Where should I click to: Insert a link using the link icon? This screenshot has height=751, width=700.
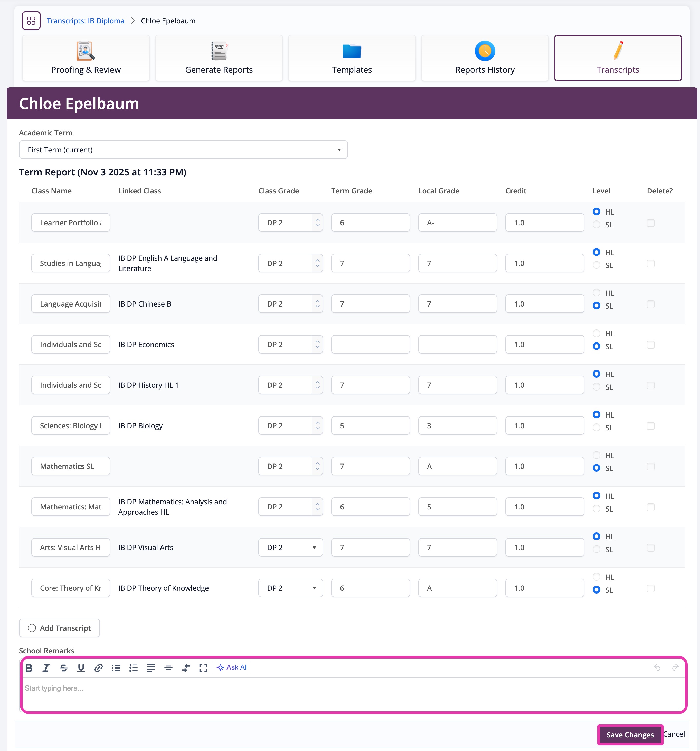(x=98, y=667)
